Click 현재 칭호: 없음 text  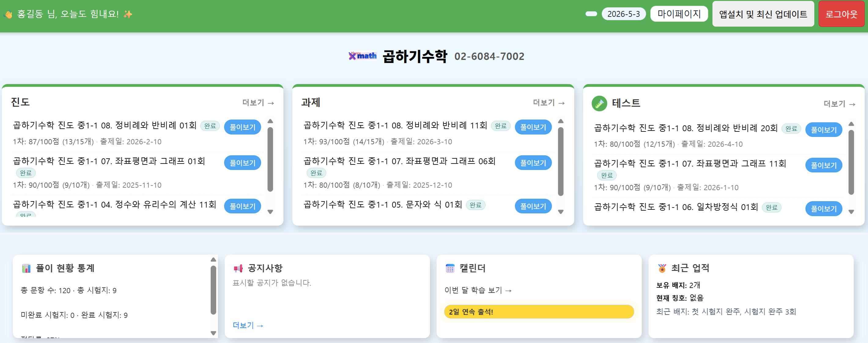click(680, 298)
